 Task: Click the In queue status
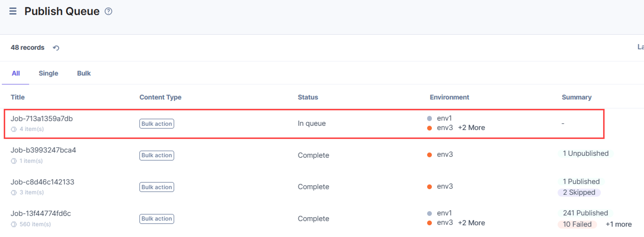point(311,123)
